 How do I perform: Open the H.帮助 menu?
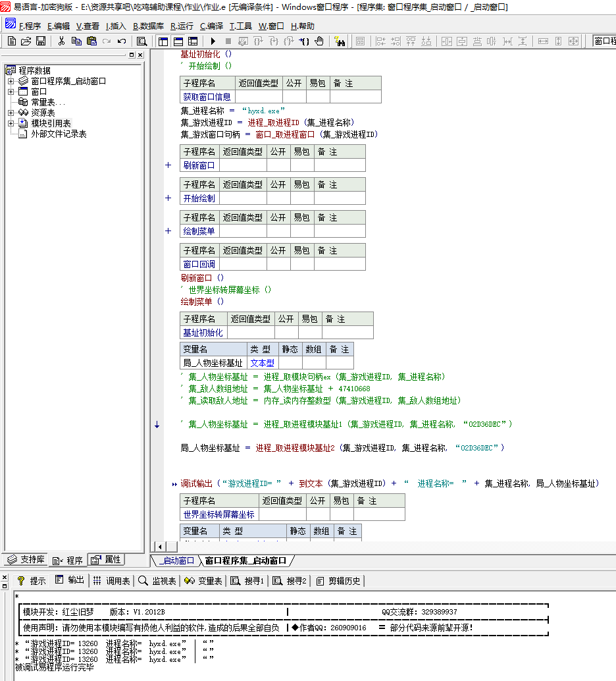pos(303,26)
